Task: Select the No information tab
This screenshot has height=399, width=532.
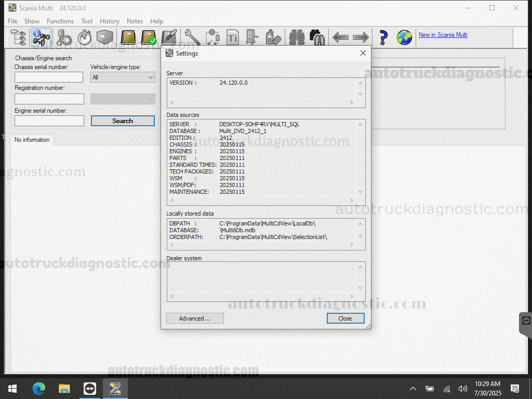Action: (32, 140)
